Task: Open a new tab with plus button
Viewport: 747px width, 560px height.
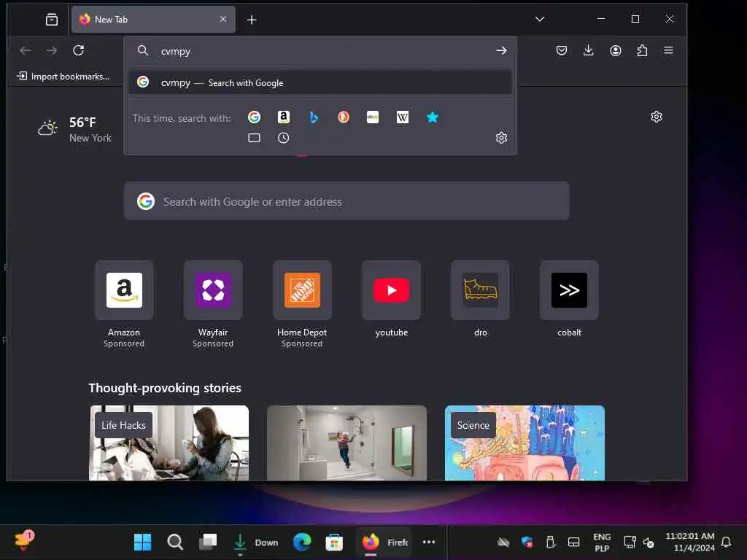Action: tap(252, 20)
